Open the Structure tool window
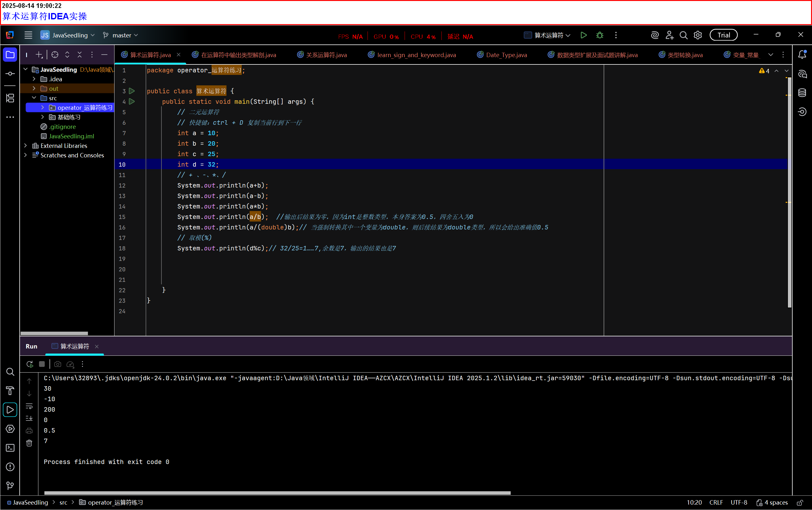Image resolution: width=812 pixels, height=510 pixels. point(10,98)
